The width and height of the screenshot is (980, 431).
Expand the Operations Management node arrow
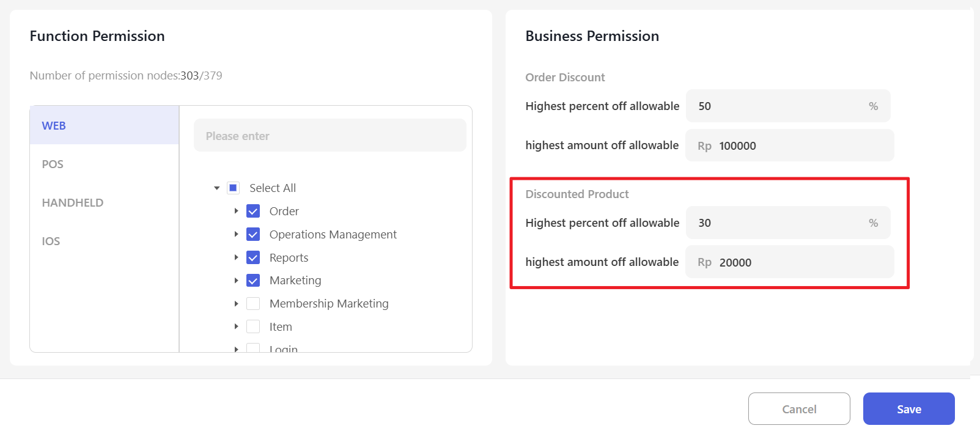(x=236, y=234)
